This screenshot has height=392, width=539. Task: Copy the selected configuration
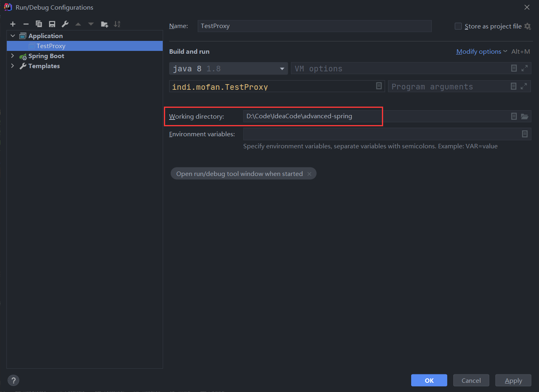(39, 24)
